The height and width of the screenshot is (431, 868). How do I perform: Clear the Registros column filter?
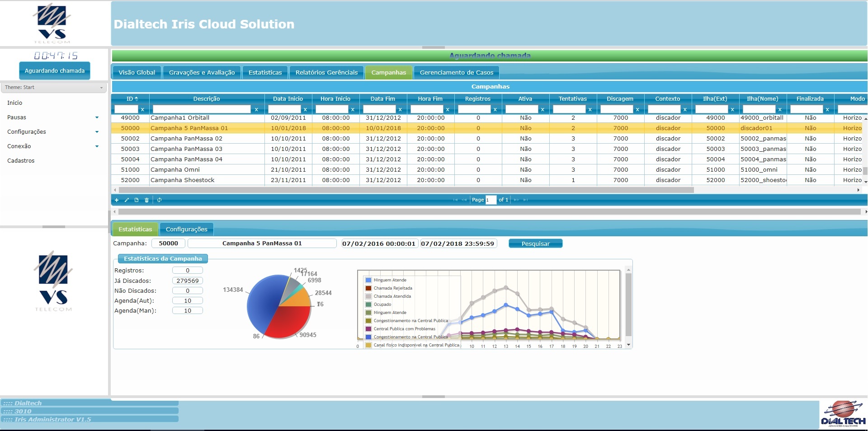tap(495, 109)
